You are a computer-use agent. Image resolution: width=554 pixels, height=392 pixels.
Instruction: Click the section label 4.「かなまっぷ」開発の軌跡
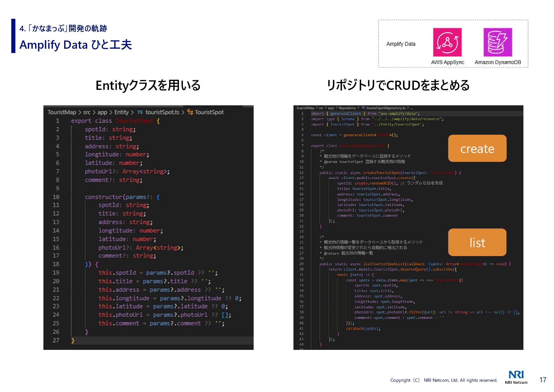[63, 28]
